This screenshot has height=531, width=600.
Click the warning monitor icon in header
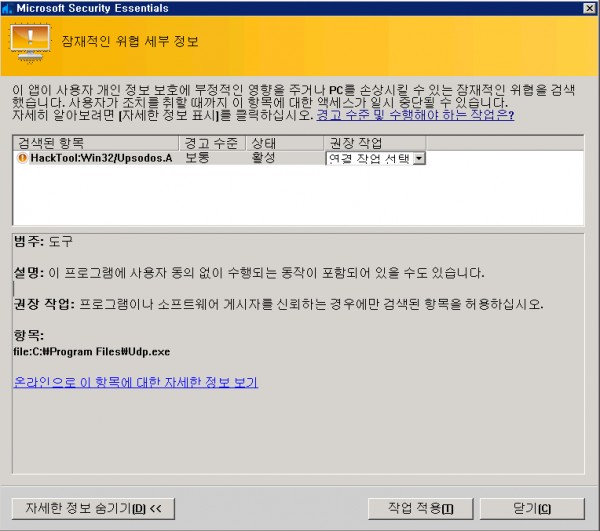pyautogui.click(x=30, y=43)
